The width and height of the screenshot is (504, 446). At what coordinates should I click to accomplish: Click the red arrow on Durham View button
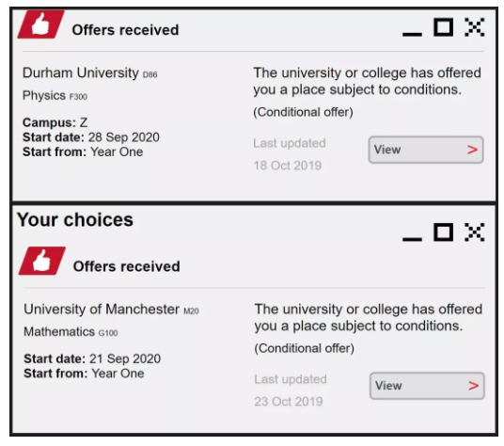pos(472,150)
